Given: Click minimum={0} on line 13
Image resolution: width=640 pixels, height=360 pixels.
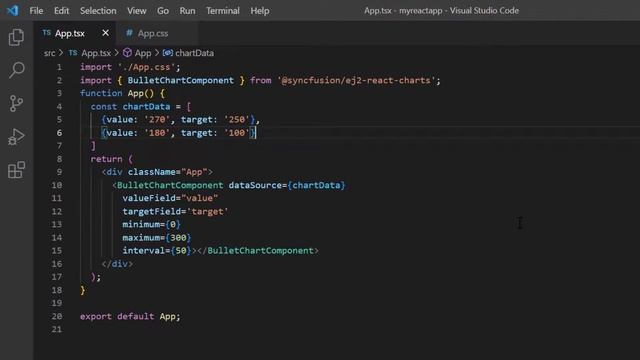Looking at the screenshot, I should pyautogui.click(x=151, y=224).
